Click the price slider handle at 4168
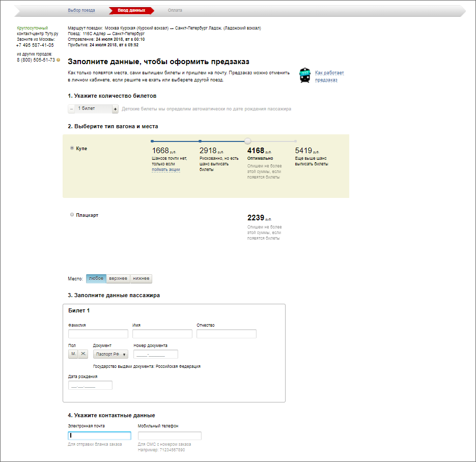 [x=247, y=141]
